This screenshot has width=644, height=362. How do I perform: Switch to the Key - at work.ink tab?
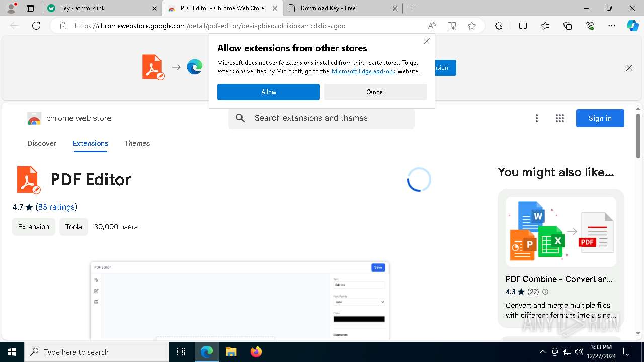point(102,8)
